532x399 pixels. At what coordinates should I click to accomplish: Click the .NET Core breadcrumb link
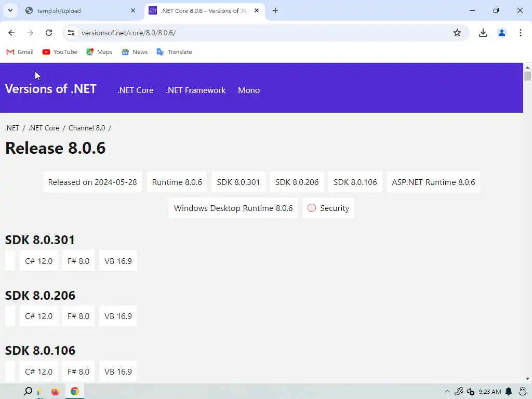[x=44, y=128]
